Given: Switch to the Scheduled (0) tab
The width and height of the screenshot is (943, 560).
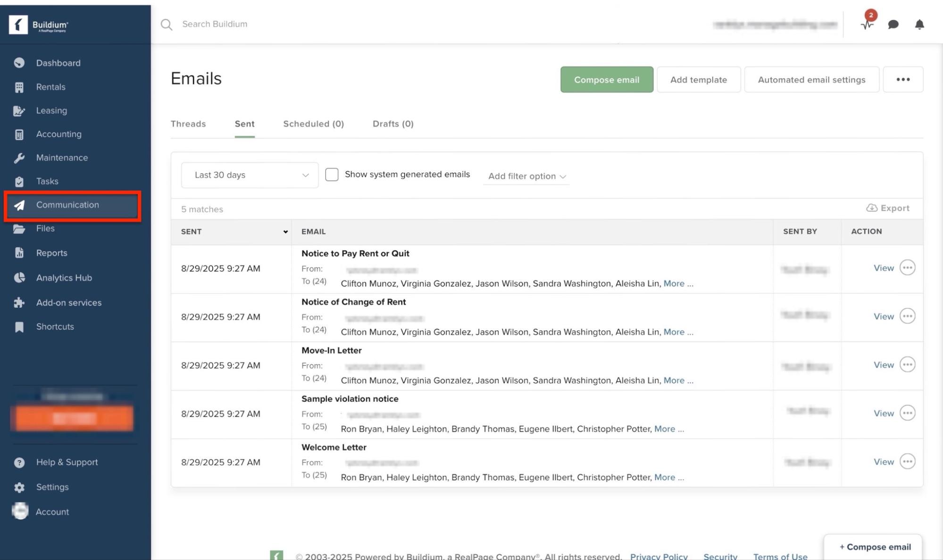Looking at the screenshot, I should click(313, 124).
